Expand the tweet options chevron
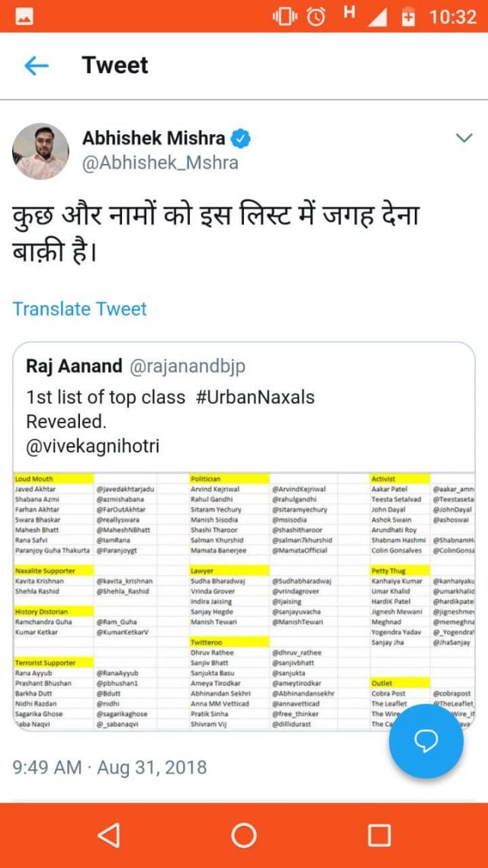The image size is (488, 868). pos(464,138)
